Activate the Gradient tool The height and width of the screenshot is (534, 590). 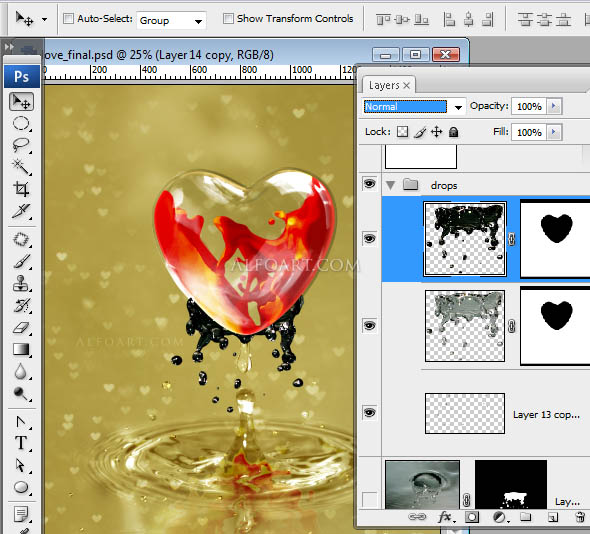[x=21, y=350]
